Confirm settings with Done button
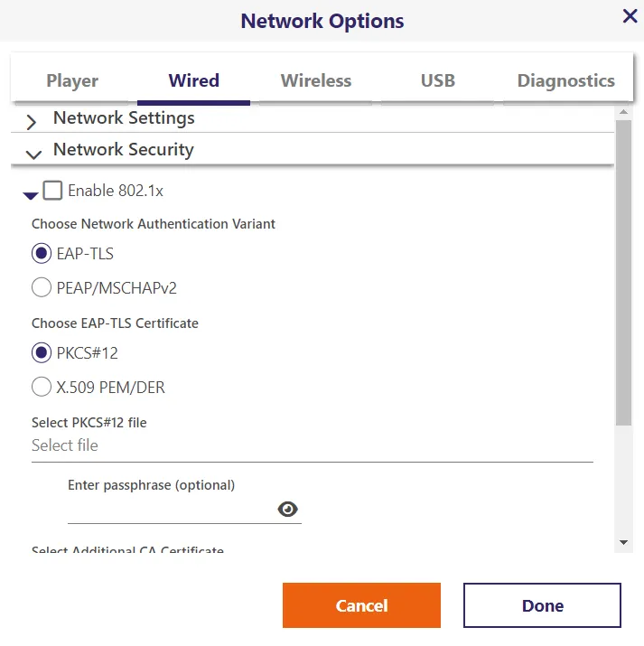Screen dimensions: 644x646 pos(542,605)
